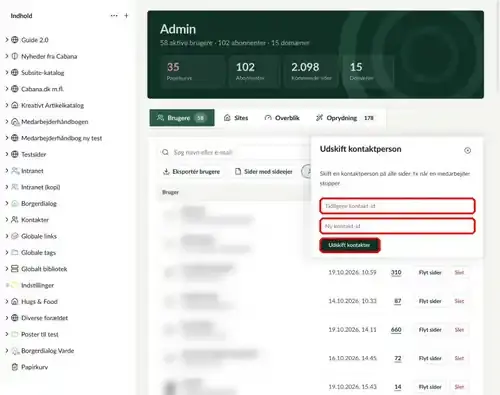Expand the Nyheder fra Cabana node
The width and height of the screenshot is (500, 395).
pyautogui.click(x=7, y=56)
